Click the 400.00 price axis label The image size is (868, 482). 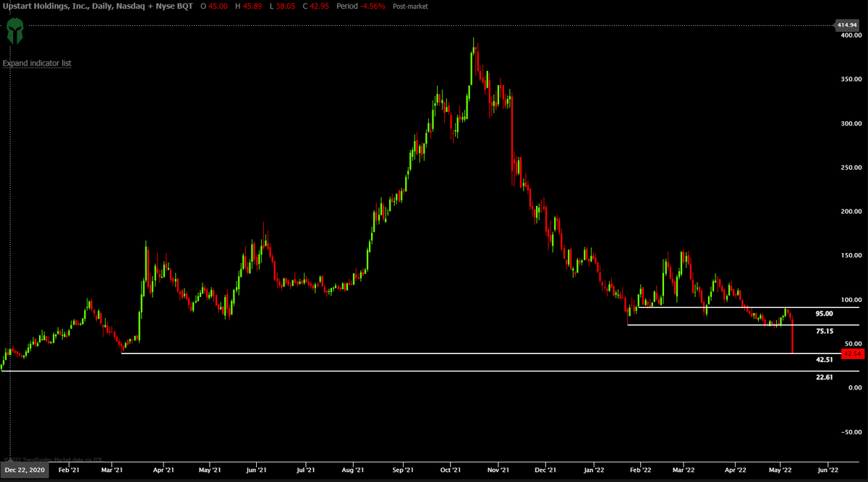tap(850, 35)
